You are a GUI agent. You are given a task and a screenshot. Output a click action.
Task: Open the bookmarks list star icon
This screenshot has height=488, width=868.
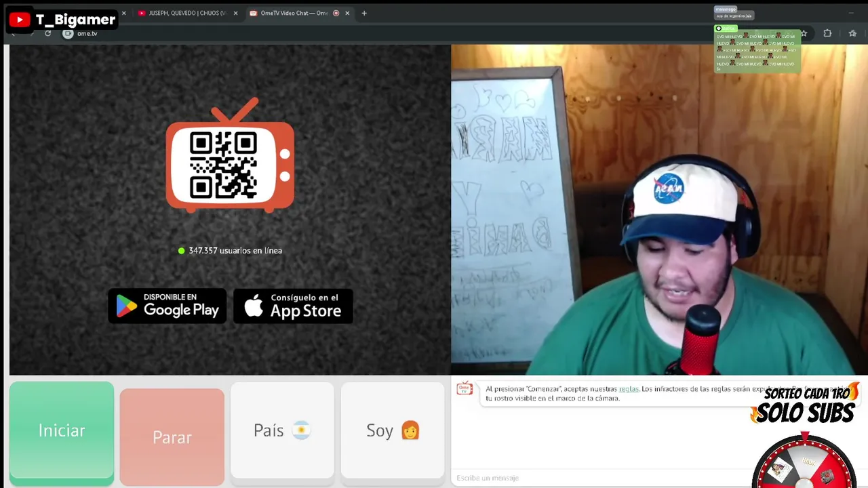[x=852, y=33]
